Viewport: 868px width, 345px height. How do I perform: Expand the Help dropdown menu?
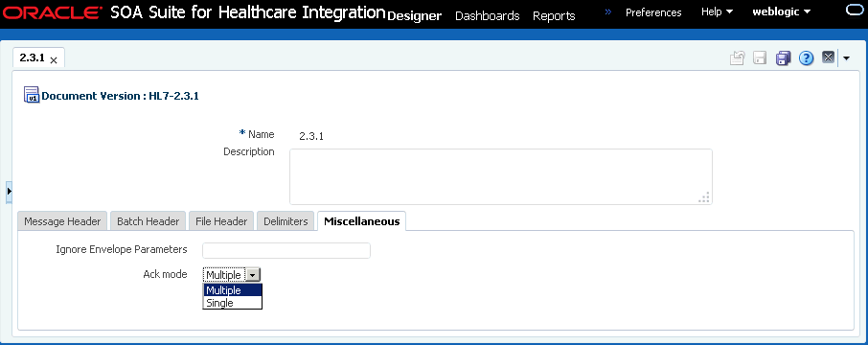point(717,11)
